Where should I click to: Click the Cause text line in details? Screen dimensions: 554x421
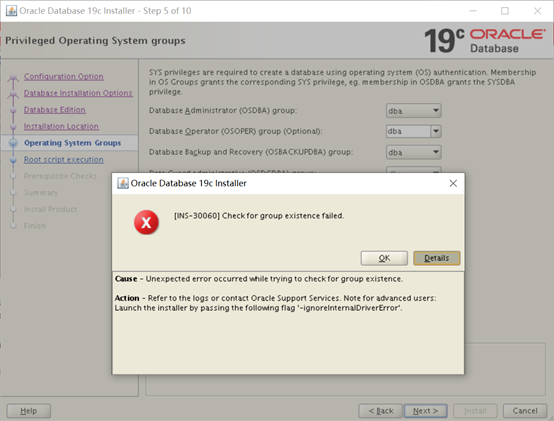(x=259, y=279)
